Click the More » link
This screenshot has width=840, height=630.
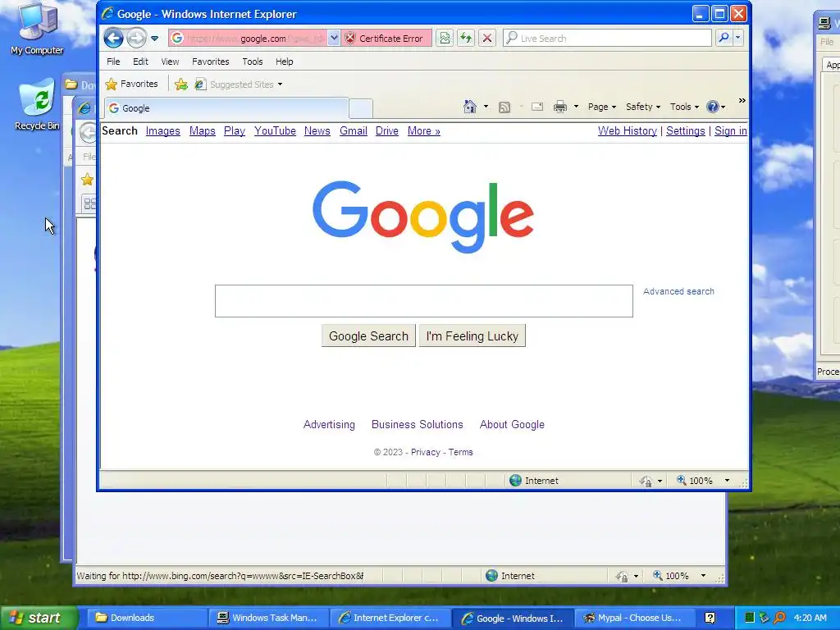(x=424, y=130)
